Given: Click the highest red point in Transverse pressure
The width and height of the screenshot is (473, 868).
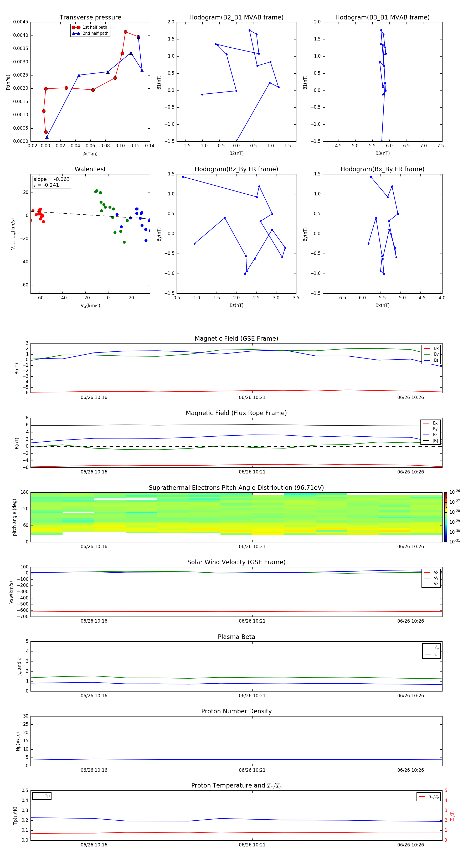Looking at the screenshot, I should coord(125,32).
